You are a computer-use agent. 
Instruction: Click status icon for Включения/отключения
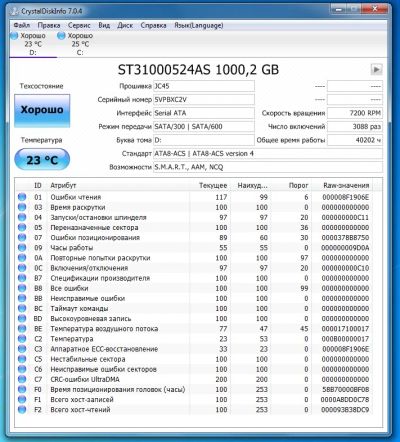click(x=22, y=268)
